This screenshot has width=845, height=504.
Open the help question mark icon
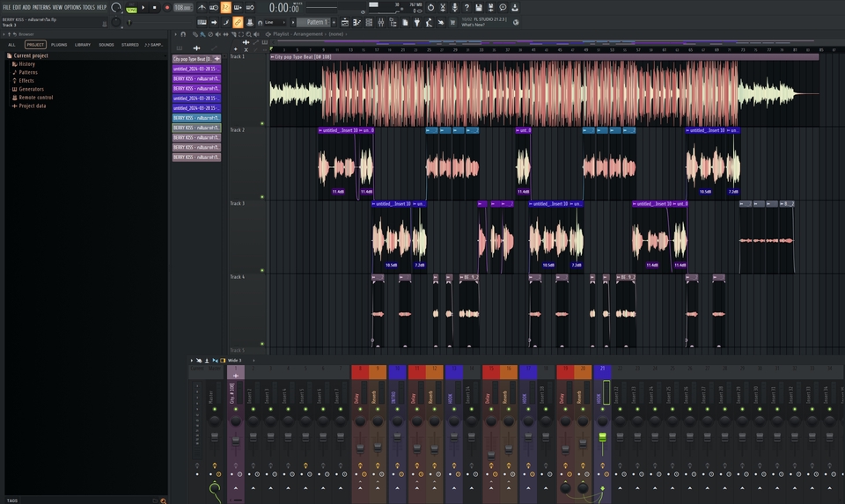click(467, 7)
